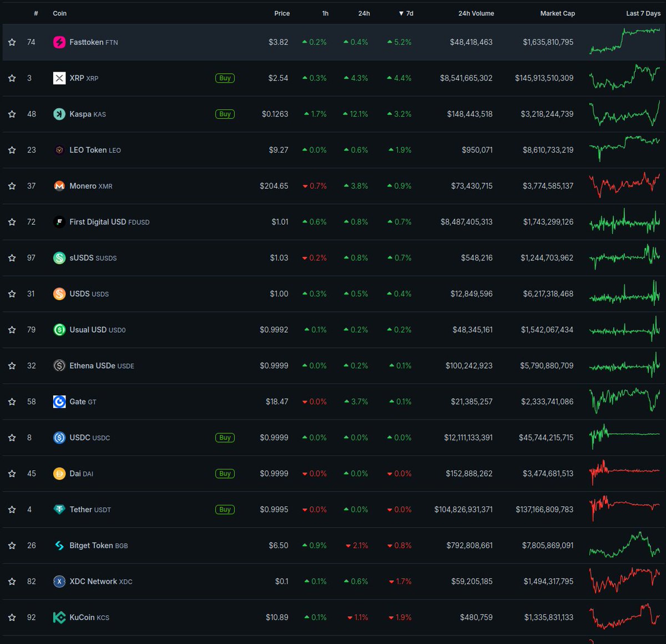Sort by 1h change column

tap(325, 13)
